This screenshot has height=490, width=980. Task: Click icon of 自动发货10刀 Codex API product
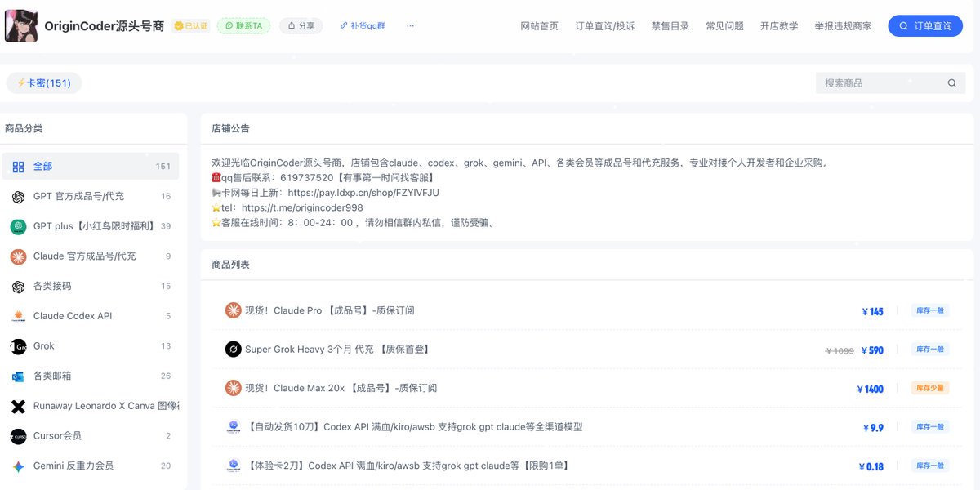(234, 427)
